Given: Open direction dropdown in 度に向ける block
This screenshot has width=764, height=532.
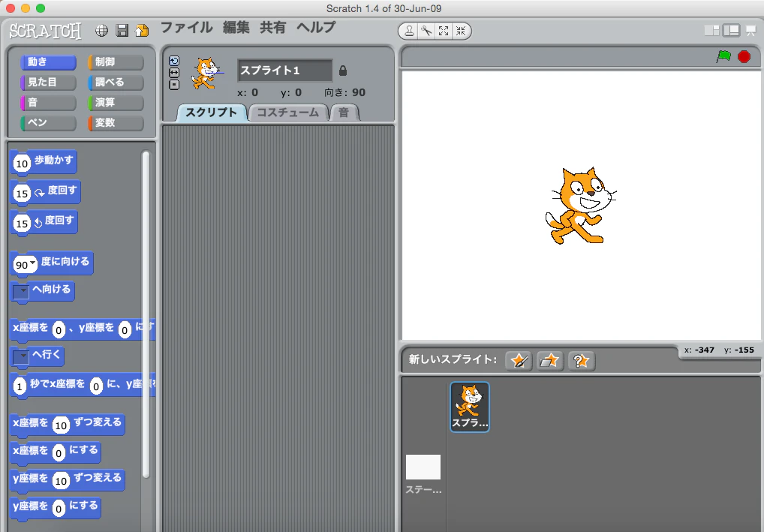Looking at the screenshot, I should 32,263.
